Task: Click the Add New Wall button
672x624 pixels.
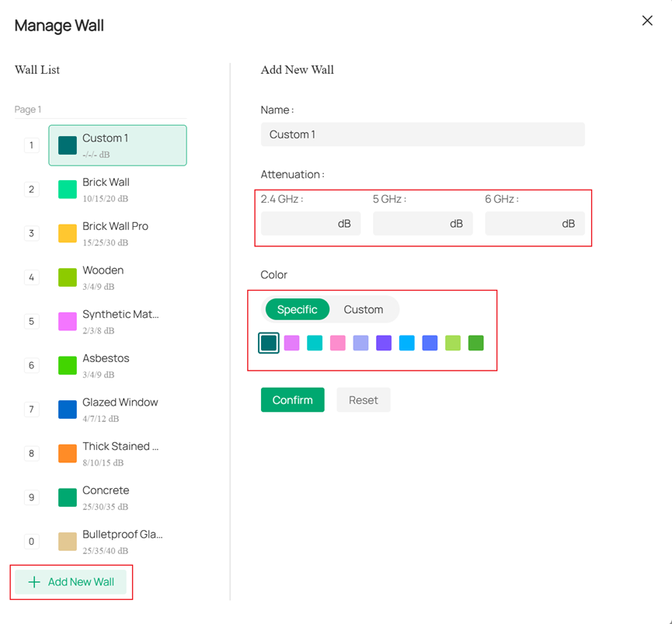Action: [71, 582]
